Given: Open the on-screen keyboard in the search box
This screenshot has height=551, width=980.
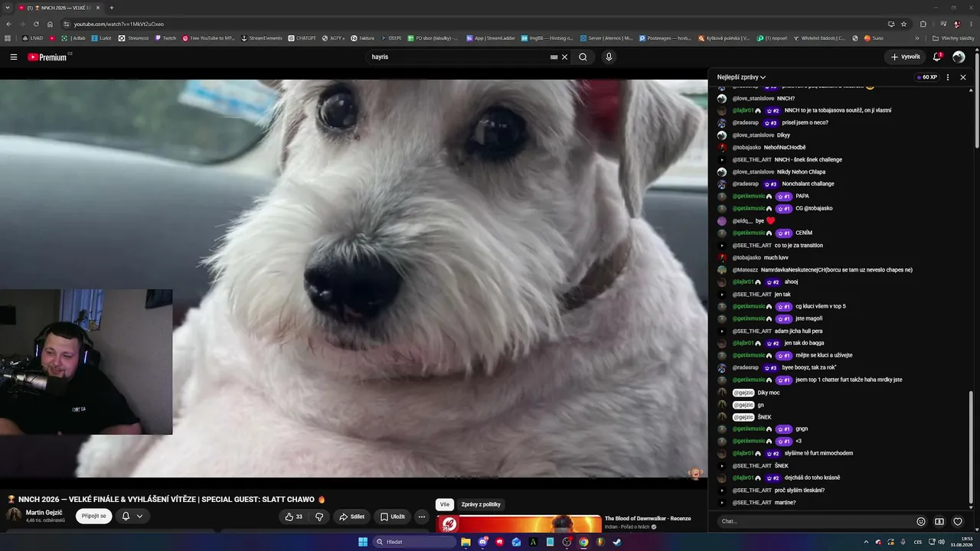Looking at the screenshot, I should pos(554,57).
